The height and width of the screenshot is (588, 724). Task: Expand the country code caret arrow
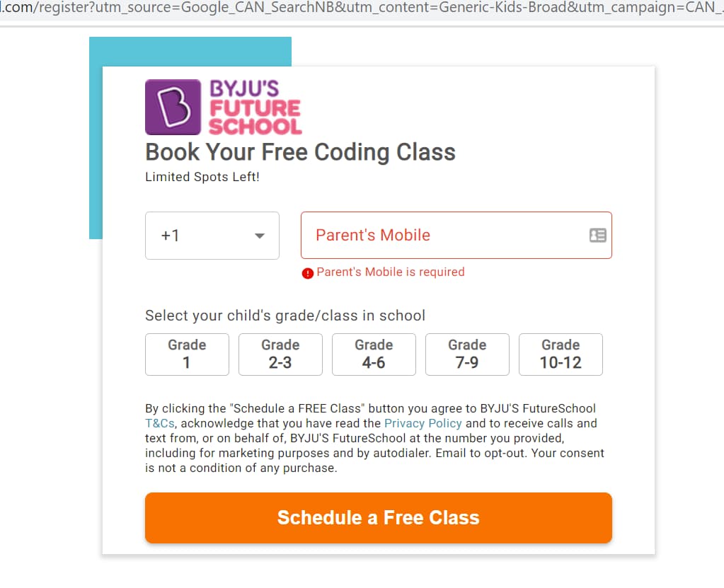260,236
